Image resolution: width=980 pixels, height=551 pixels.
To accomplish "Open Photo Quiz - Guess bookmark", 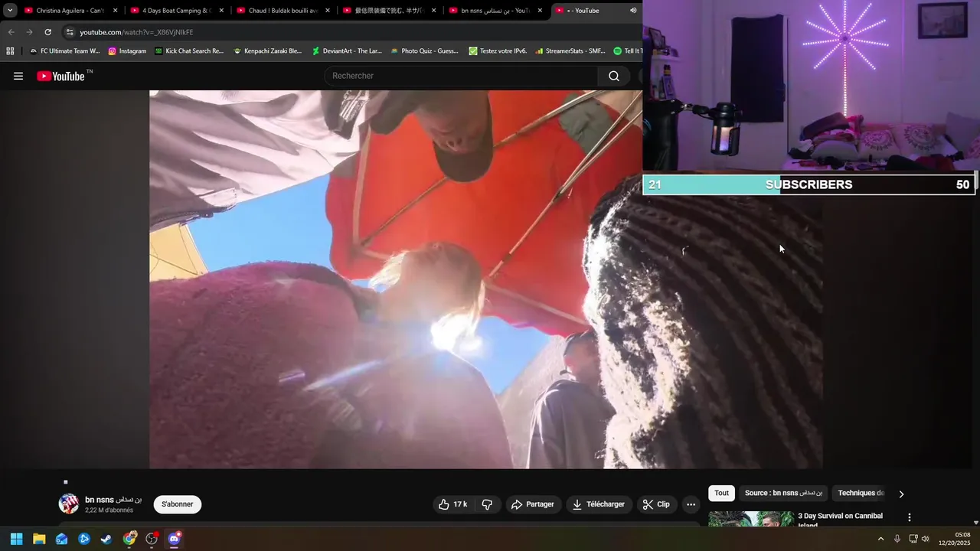I will tap(424, 51).
